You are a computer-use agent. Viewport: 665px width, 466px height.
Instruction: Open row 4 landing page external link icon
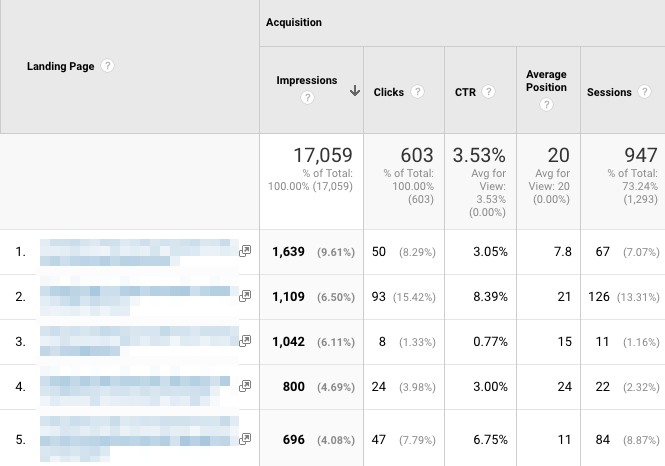[245, 386]
